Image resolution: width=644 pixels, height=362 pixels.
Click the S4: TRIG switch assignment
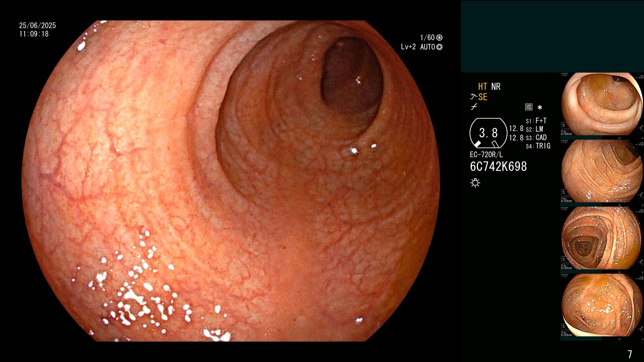click(538, 146)
